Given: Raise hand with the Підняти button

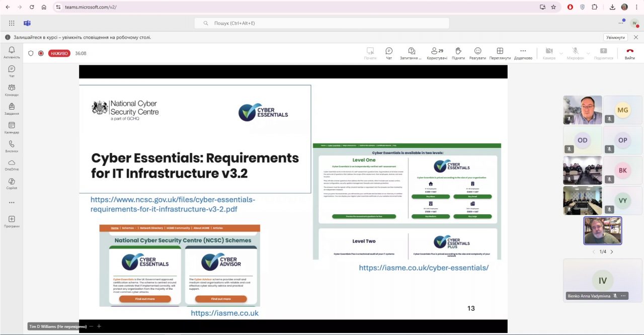Looking at the screenshot, I should click(458, 53).
